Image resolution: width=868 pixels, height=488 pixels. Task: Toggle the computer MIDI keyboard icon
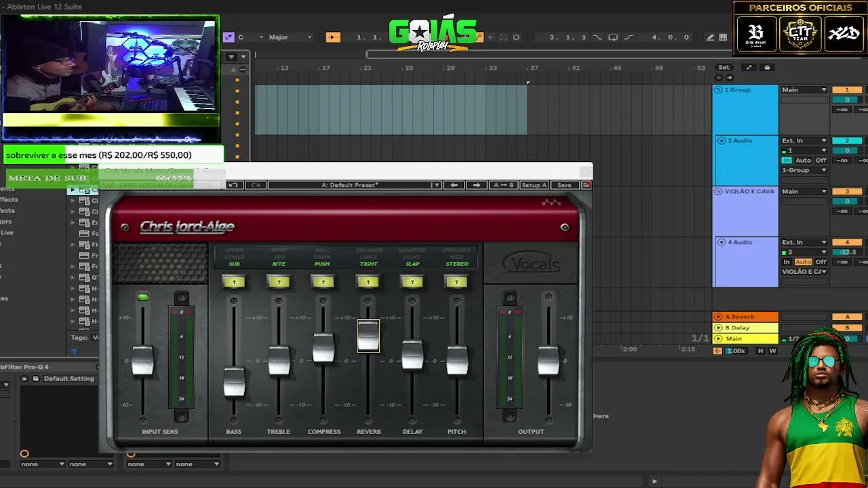point(723,37)
